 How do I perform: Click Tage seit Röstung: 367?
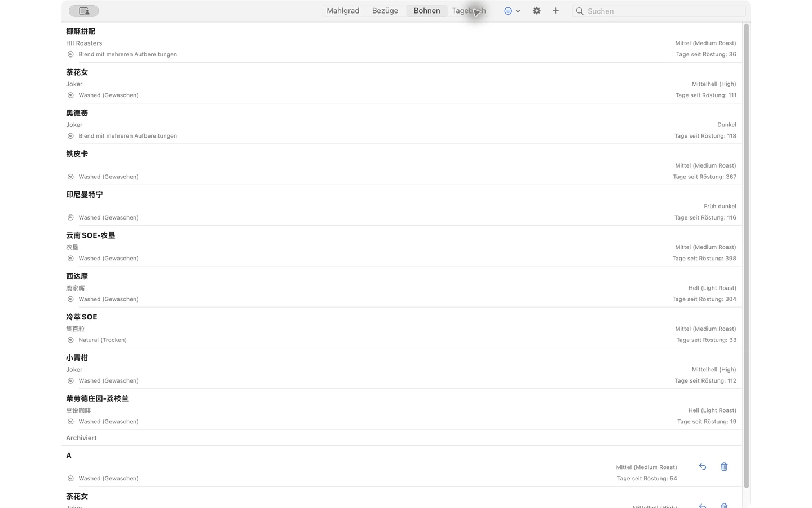(705, 177)
